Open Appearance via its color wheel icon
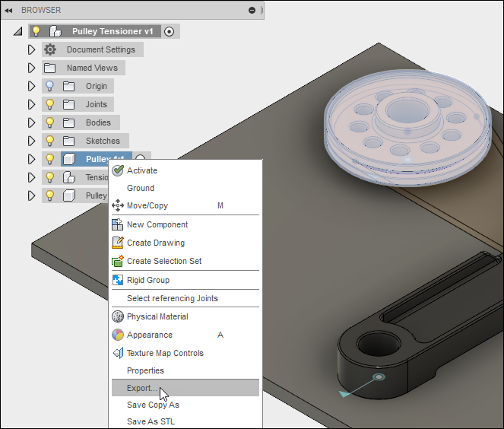This screenshot has width=504, height=429. [118, 335]
